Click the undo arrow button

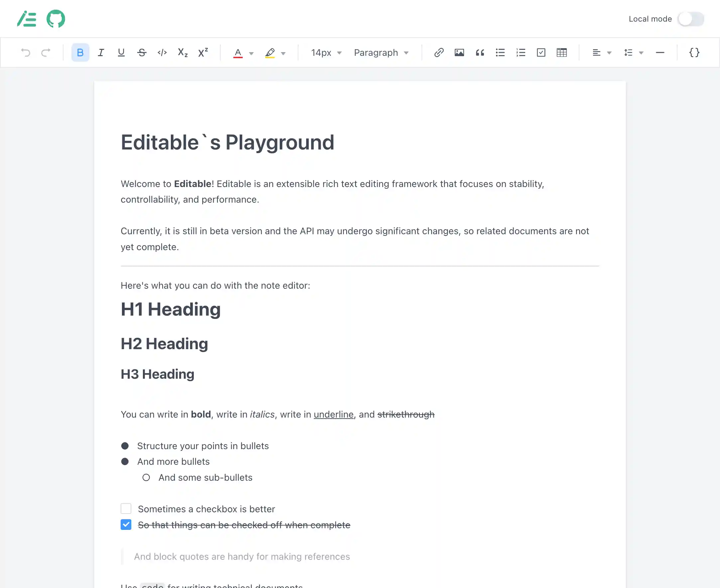tap(26, 52)
